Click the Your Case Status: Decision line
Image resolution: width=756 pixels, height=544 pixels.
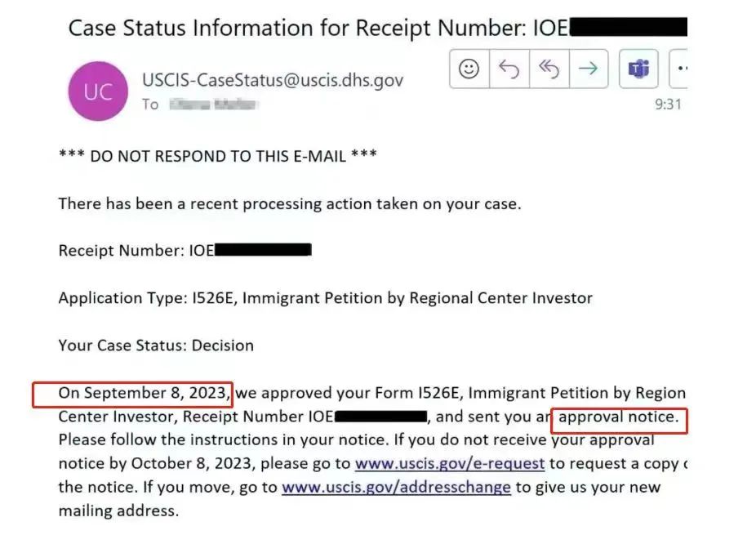tap(156, 346)
